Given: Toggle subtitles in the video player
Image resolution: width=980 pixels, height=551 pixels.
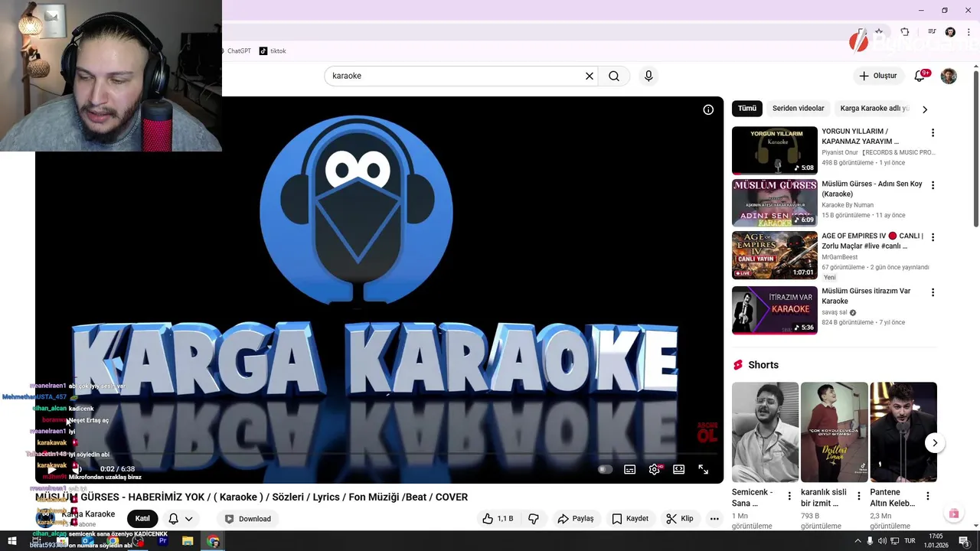Looking at the screenshot, I should click(x=629, y=469).
